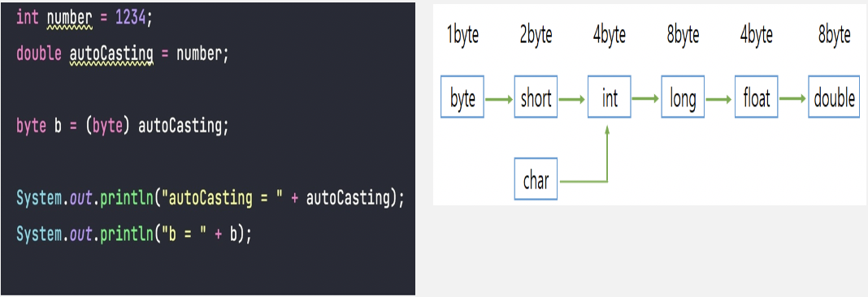The height and width of the screenshot is (297, 868).
Task: Click the '(byte)' cast expression
Action: click(107, 127)
